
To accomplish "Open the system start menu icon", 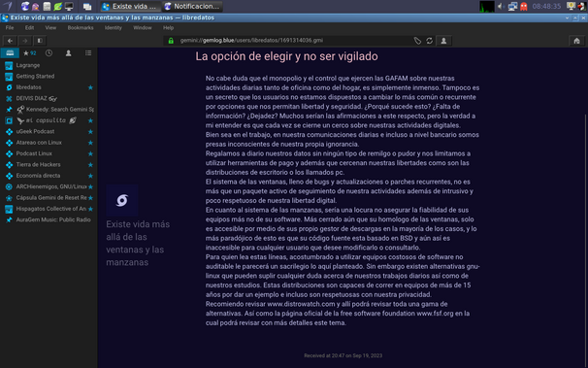I will tap(8, 6).
